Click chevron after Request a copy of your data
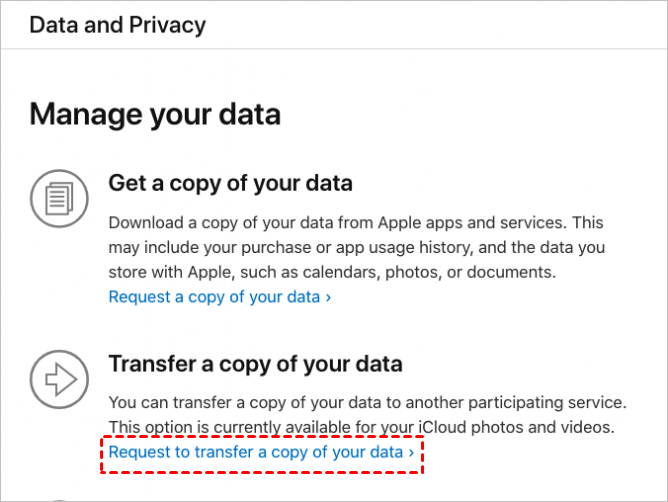Viewport: 668px width, 502px height. (x=328, y=297)
